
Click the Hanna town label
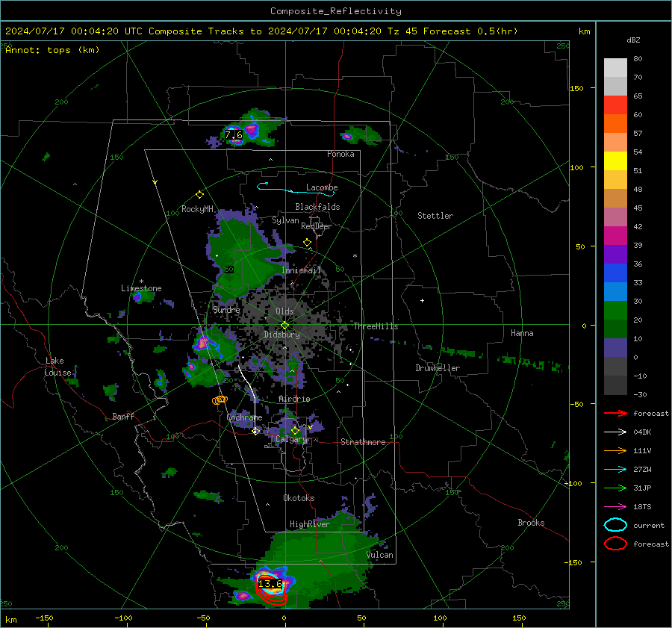coord(522,333)
